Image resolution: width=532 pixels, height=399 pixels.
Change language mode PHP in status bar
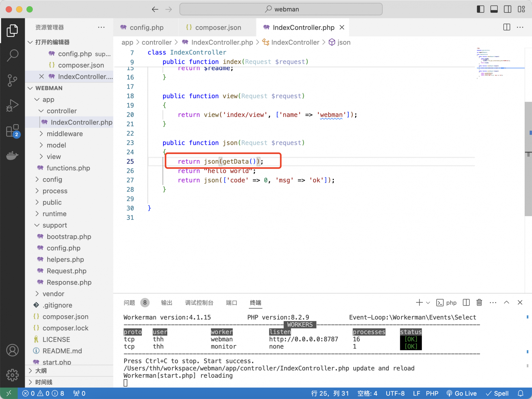pyautogui.click(x=432, y=393)
